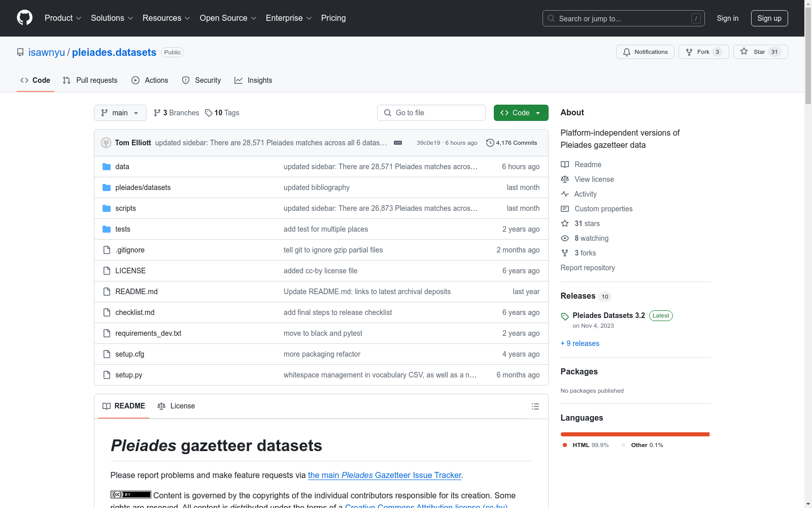Open commit 39c0e19 hash link
812x508 pixels.
(428, 143)
